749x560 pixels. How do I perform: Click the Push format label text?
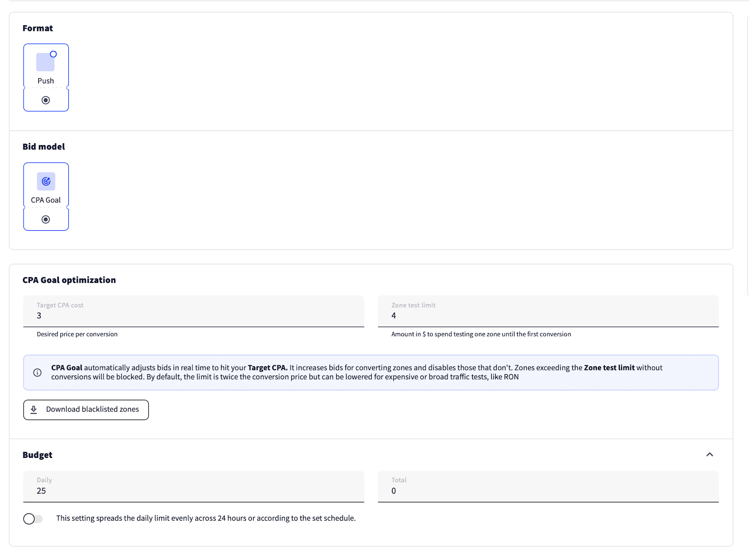click(x=46, y=81)
